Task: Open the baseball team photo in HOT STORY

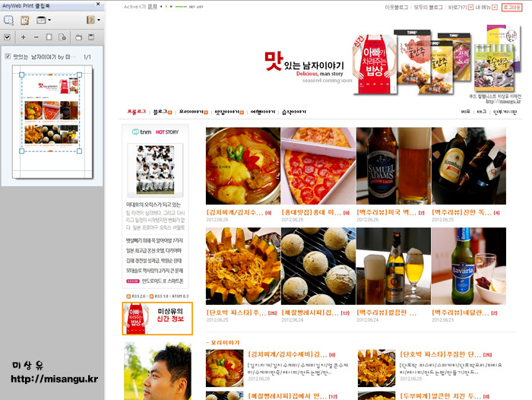Action: tap(155, 170)
